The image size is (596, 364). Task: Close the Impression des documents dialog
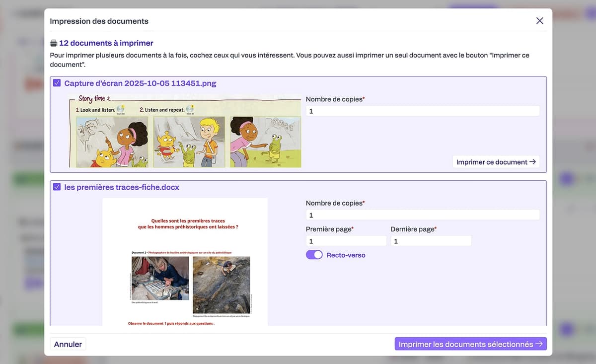pos(539,21)
